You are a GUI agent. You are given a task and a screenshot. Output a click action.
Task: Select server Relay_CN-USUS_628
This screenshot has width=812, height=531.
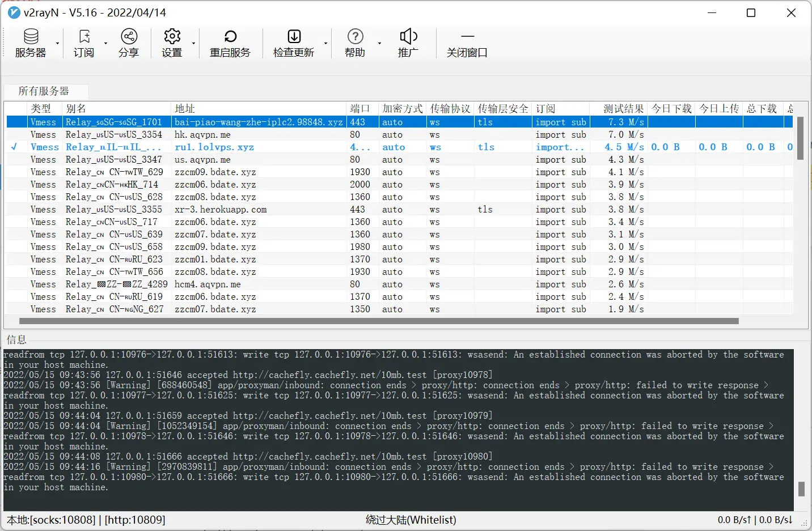tap(399, 197)
